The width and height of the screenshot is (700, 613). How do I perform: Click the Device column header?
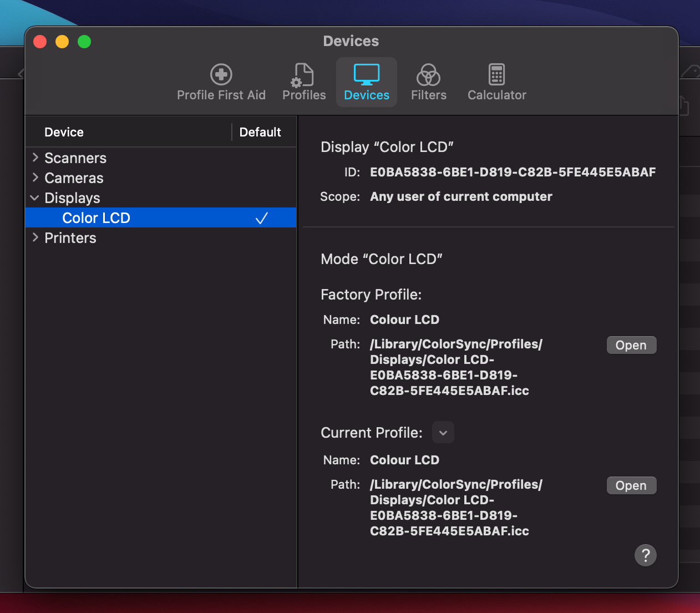pyautogui.click(x=64, y=132)
